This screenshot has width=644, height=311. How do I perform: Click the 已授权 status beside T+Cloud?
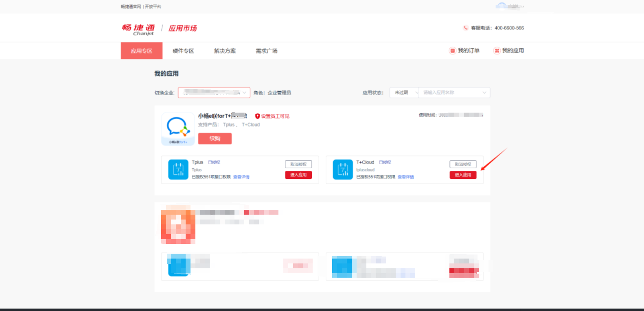[x=385, y=163]
